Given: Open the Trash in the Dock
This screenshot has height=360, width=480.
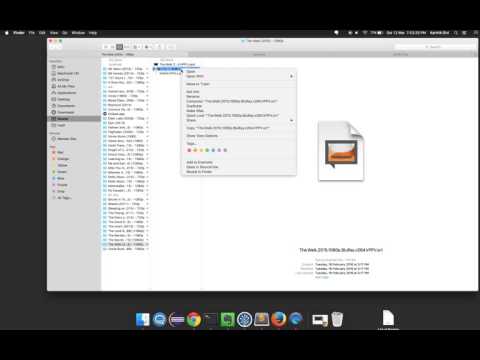Looking at the screenshot, I should pos(337,320).
